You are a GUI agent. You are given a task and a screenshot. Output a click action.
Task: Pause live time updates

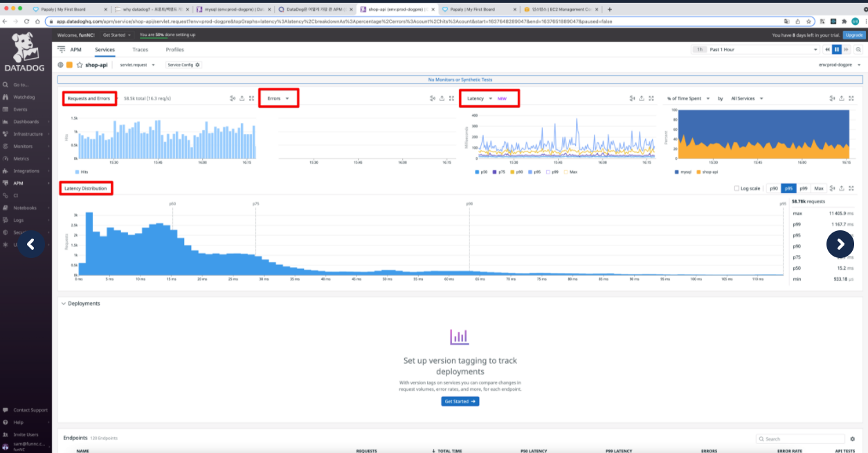[x=837, y=50]
